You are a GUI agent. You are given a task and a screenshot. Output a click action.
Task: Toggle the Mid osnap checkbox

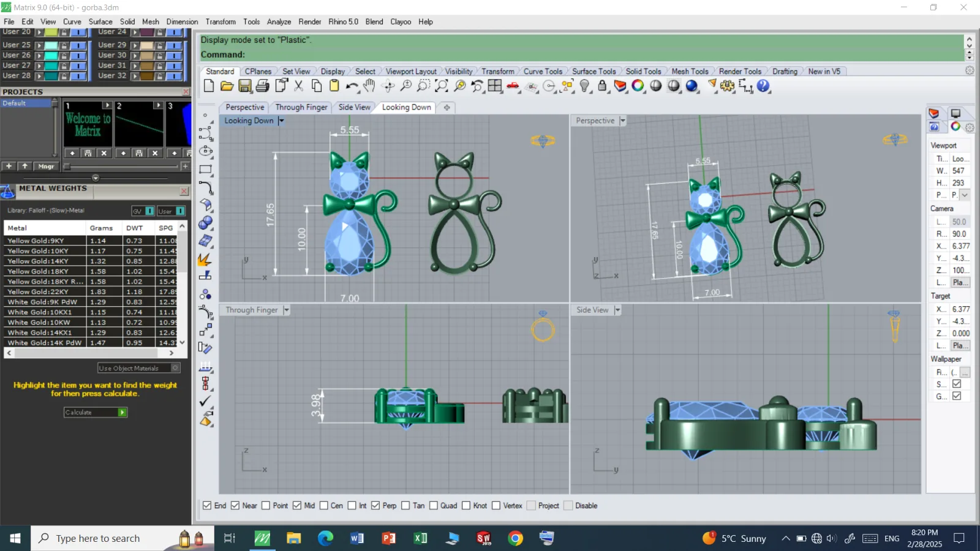(x=297, y=506)
